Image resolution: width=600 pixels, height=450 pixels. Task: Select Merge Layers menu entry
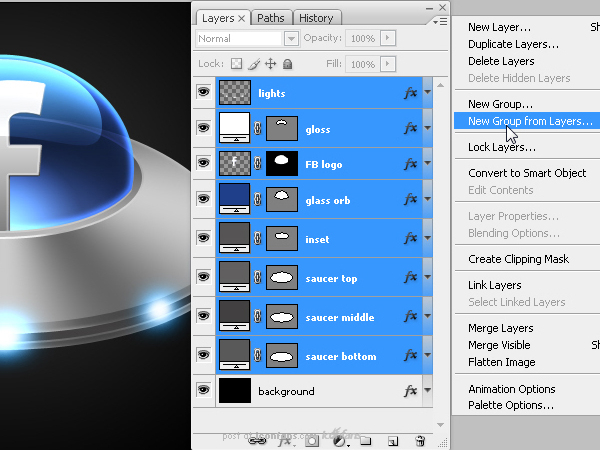click(x=501, y=328)
